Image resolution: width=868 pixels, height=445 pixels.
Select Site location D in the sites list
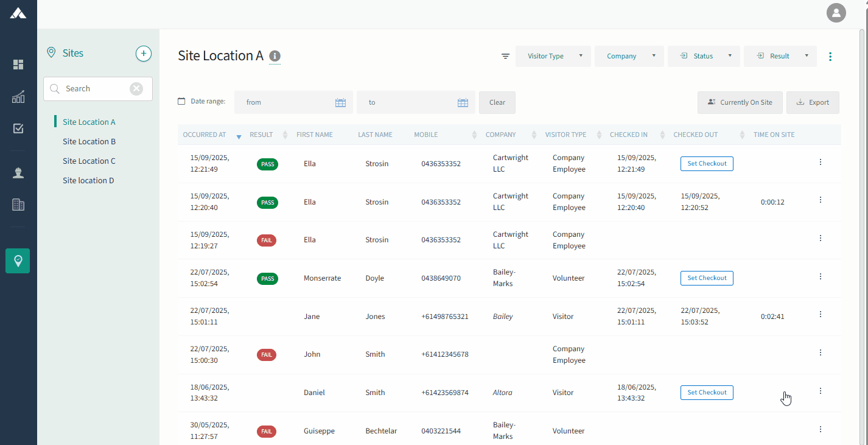click(x=88, y=180)
